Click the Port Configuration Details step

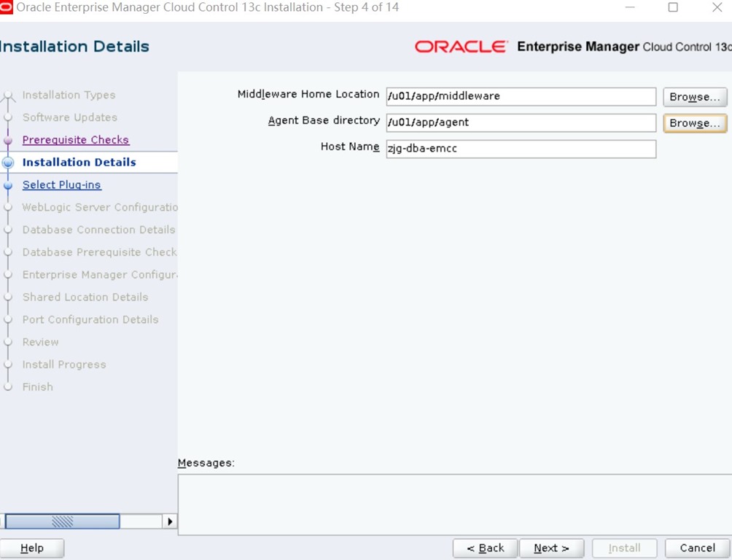(90, 319)
